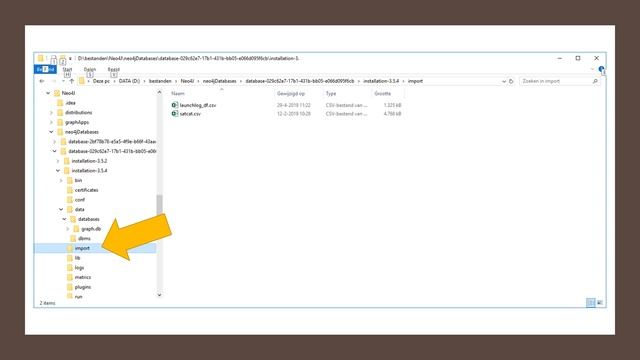Collapse the installation-3.5.4 tree node
640x360 pixels.
click(58, 171)
